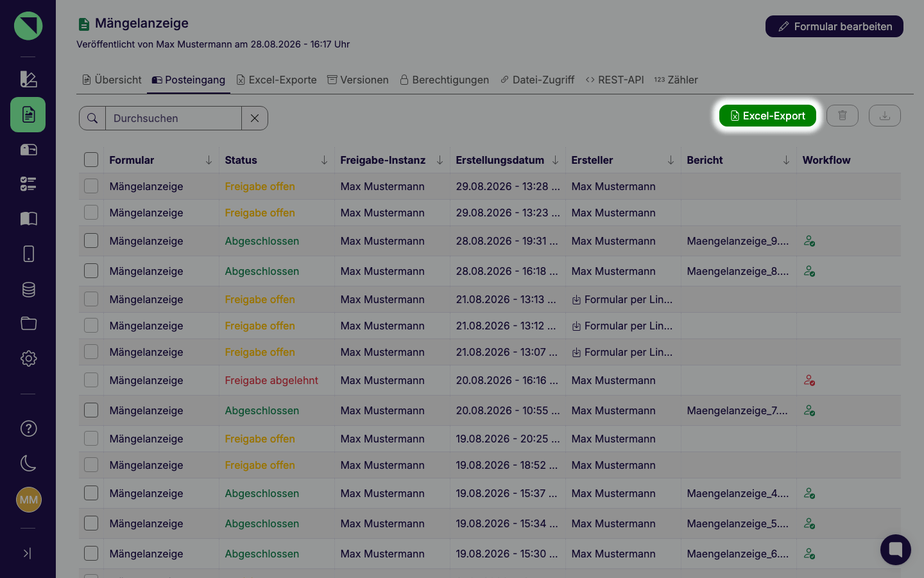Check the 19.08.2026 15:30 row checkbox

coord(91,554)
